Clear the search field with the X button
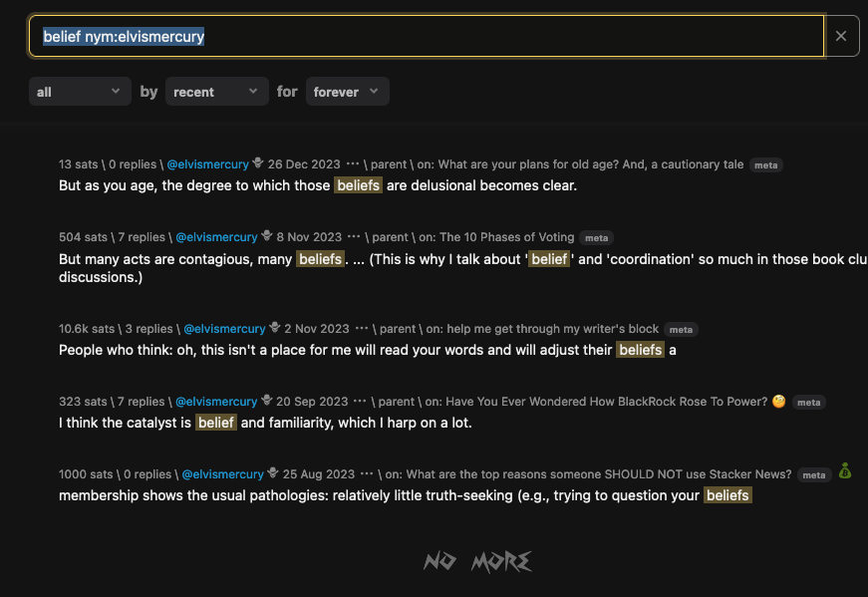Viewport: 868px width, 597px height. pos(841,36)
